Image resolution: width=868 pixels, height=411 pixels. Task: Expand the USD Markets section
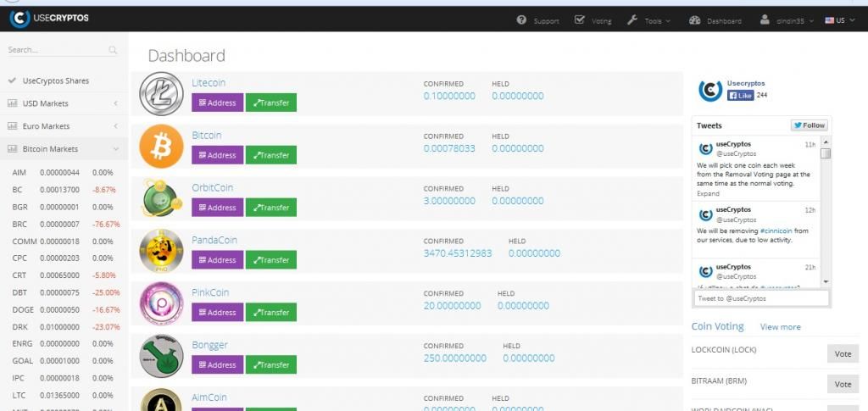[64, 103]
